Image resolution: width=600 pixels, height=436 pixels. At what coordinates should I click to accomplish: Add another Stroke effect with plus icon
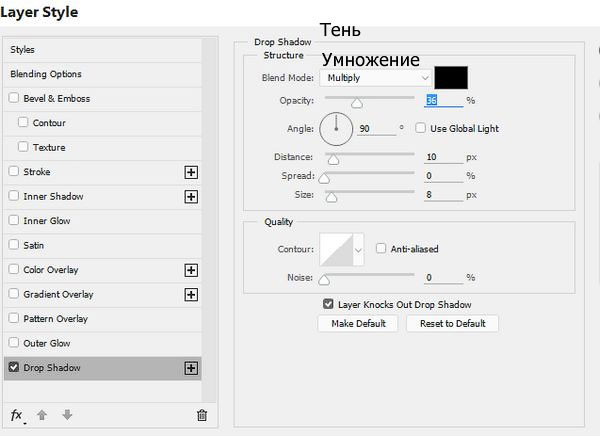(191, 172)
